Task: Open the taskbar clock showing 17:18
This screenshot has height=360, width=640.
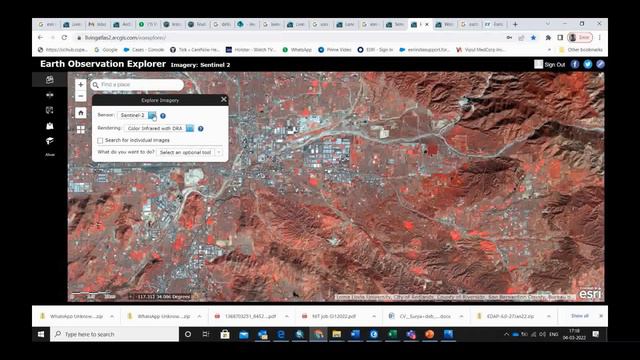Action: [574, 334]
